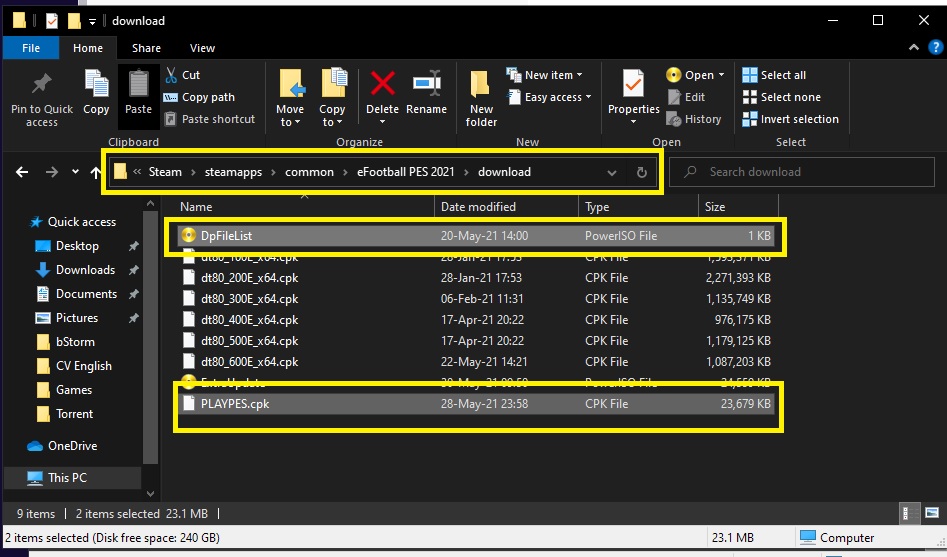This screenshot has width=947, height=557.
Task: Click the properties icon in quick access toolbar
Action: (x=52, y=21)
